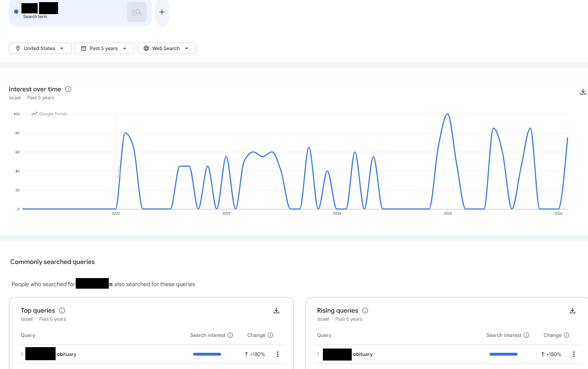Open the United States location dropdown
Screen dimensions: 588x369
tap(40, 48)
